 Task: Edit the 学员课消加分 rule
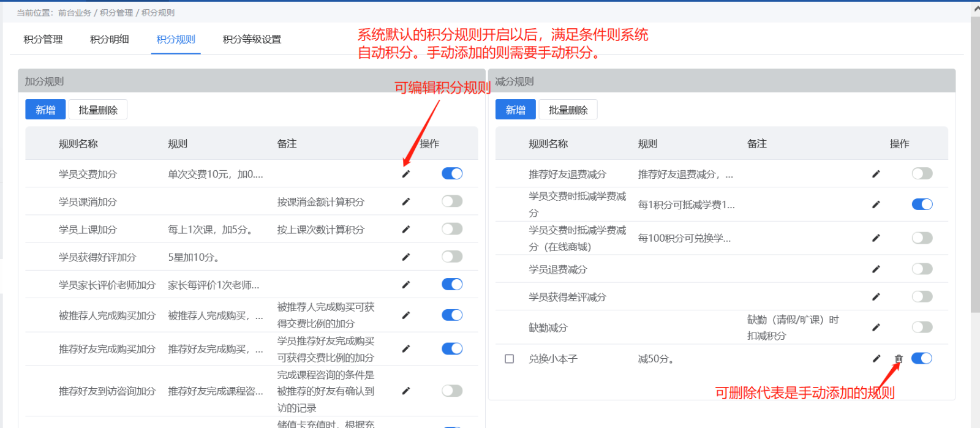[405, 201]
